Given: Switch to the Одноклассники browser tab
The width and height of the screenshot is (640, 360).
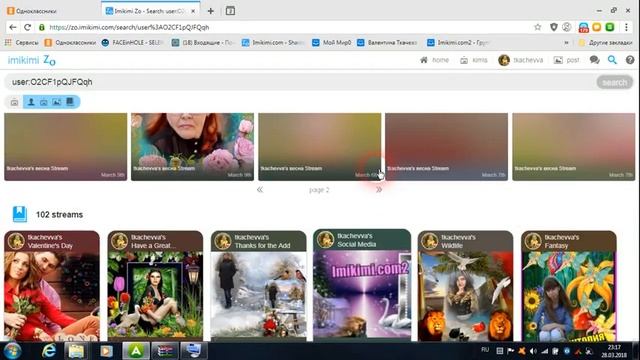Looking at the screenshot, I should click(51, 11).
